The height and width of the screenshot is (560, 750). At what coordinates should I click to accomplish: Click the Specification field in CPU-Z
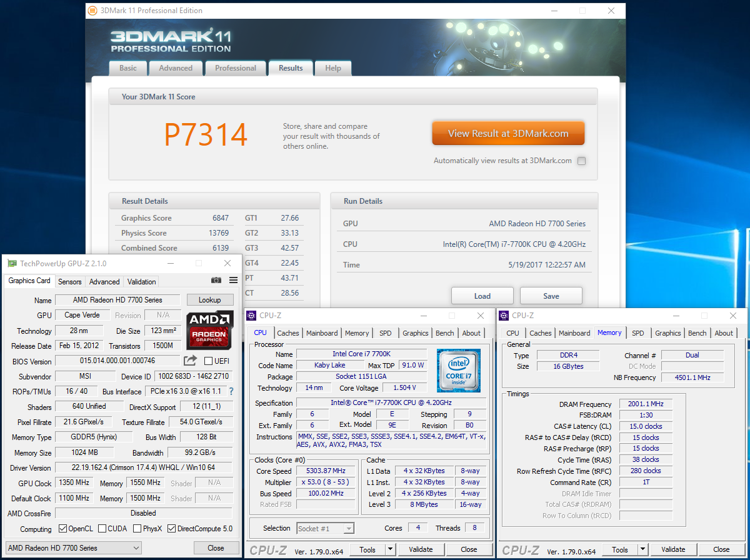[391, 403]
